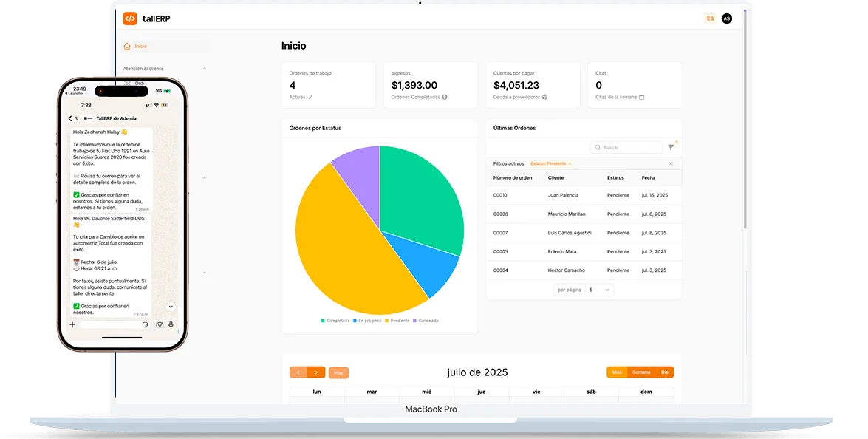
Task: Tap camera icon in phone chat
Action: pyautogui.click(x=160, y=325)
